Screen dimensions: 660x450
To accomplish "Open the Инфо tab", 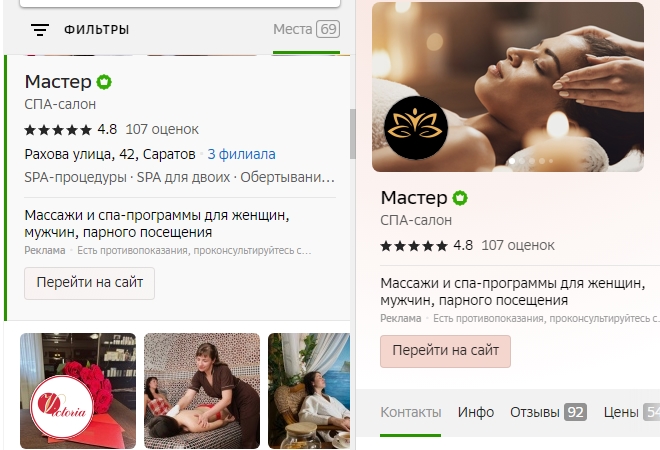I will (476, 412).
